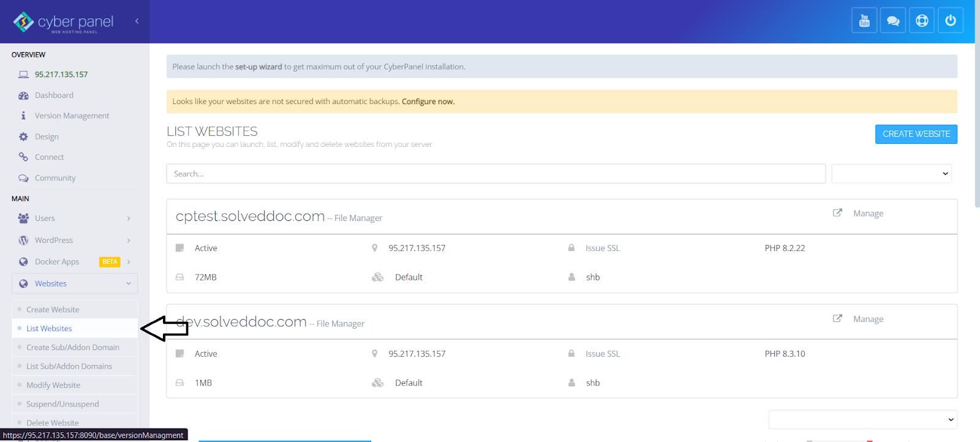The height and width of the screenshot is (442, 980).
Task: Select Suspend/Unsuspend submenu item
Action: [62, 405]
